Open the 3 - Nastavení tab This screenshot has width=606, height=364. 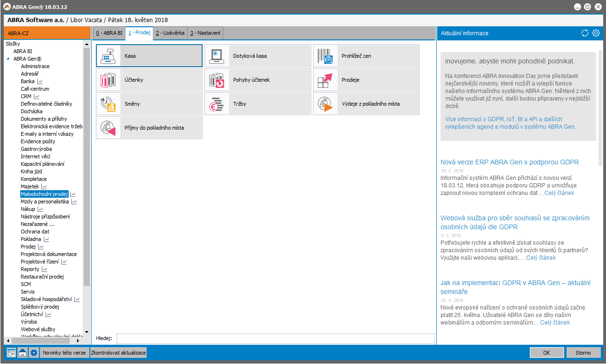[205, 33]
